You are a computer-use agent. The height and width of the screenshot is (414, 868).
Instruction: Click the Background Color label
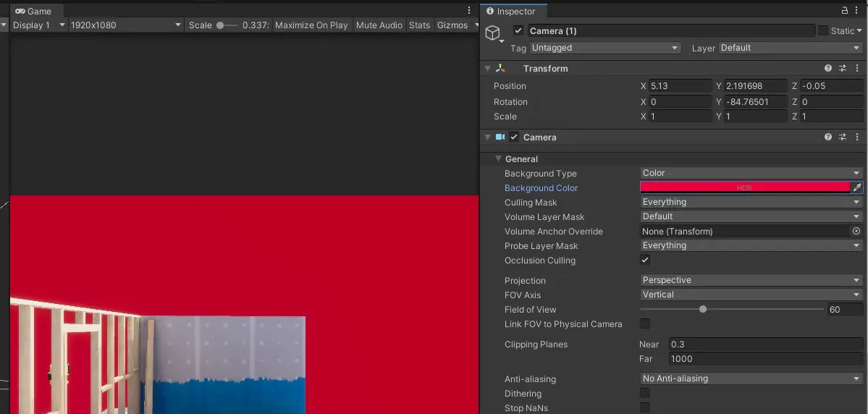(x=541, y=188)
